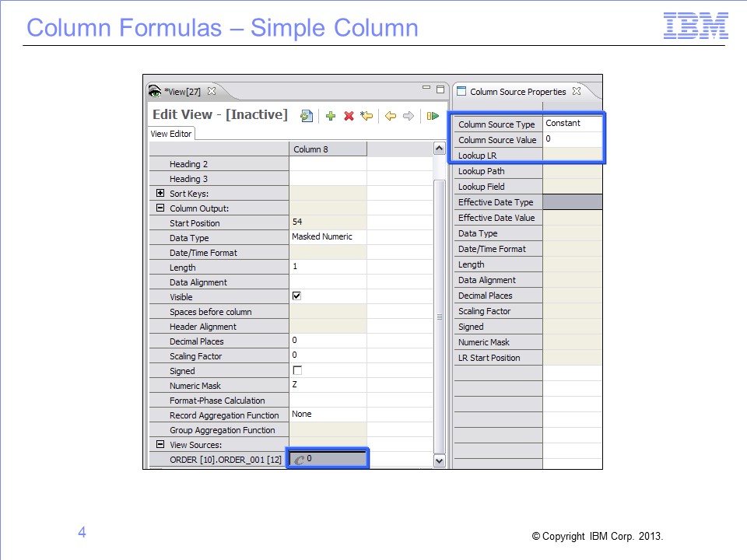Screen dimensions: 747x560
Task: Open the Data Type value Masked Numeric
Action: 328,236
